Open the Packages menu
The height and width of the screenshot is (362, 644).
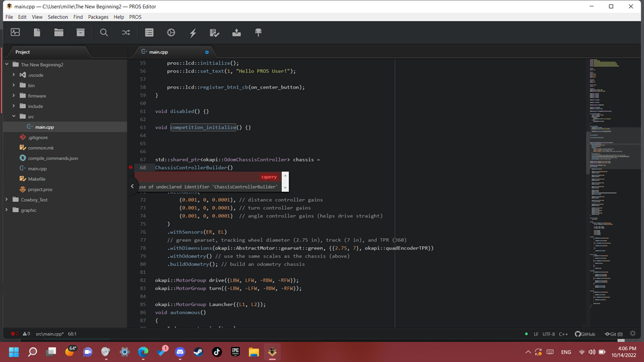[x=98, y=17]
